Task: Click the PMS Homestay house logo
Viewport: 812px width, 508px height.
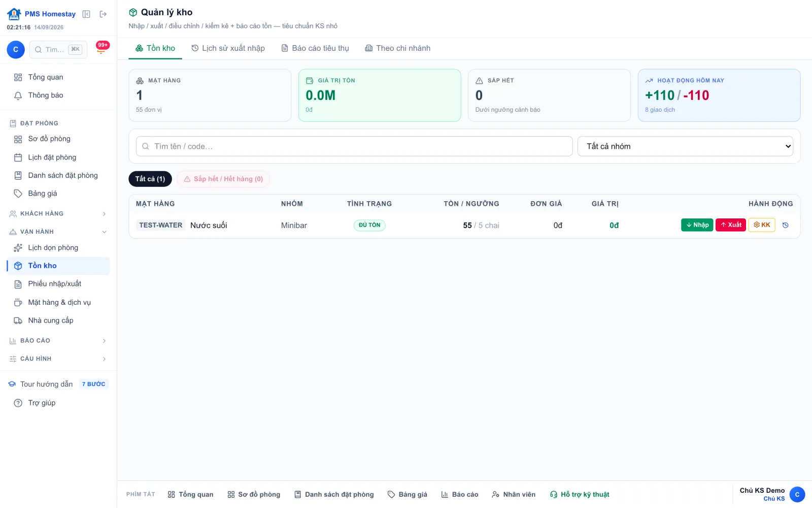Action: point(14,14)
